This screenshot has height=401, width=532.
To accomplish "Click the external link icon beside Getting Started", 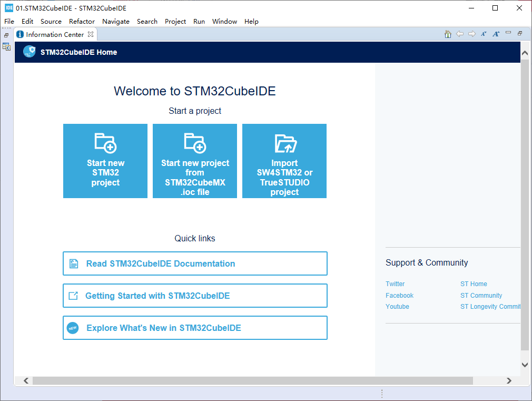I will (73, 296).
